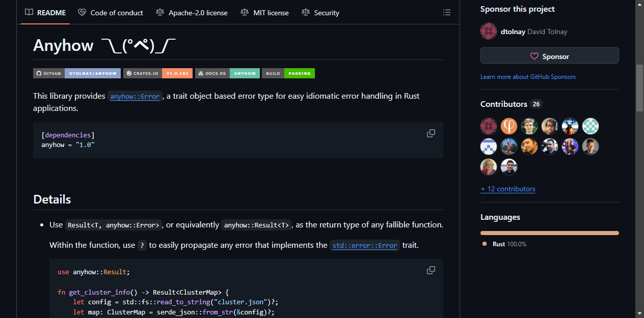Open the fourth avatar in second contributor row
The width and height of the screenshot is (644, 318).
click(550, 147)
